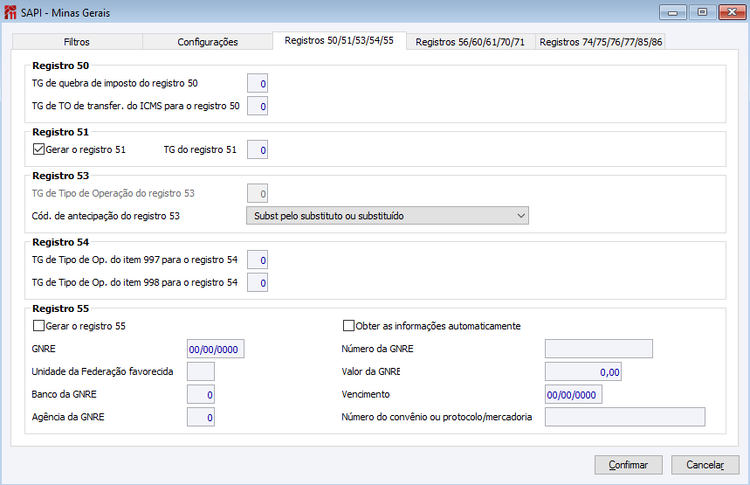The image size is (750, 485).
Task: Click the Cancelar button
Action: point(705,464)
